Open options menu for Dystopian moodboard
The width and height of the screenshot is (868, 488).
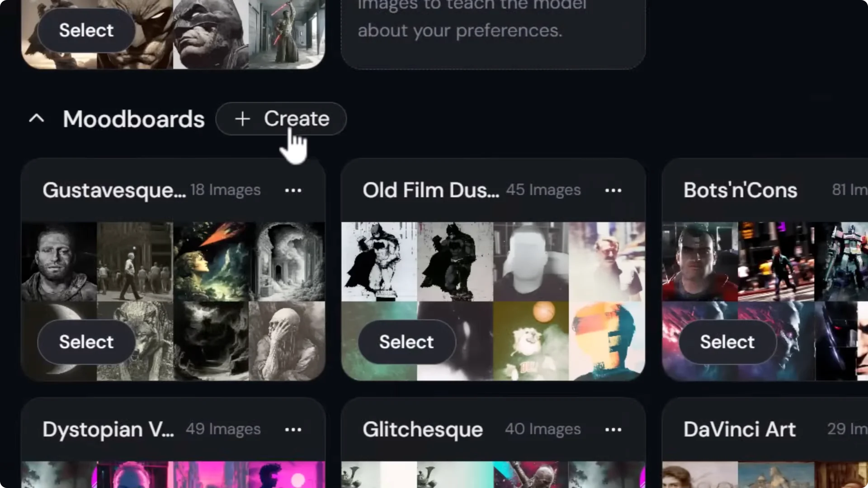coord(293,430)
